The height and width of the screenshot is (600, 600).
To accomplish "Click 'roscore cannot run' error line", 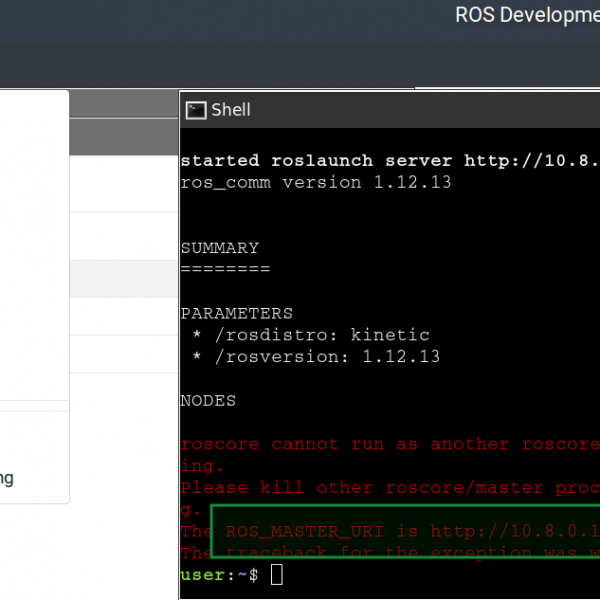I will tap(390, 444).
